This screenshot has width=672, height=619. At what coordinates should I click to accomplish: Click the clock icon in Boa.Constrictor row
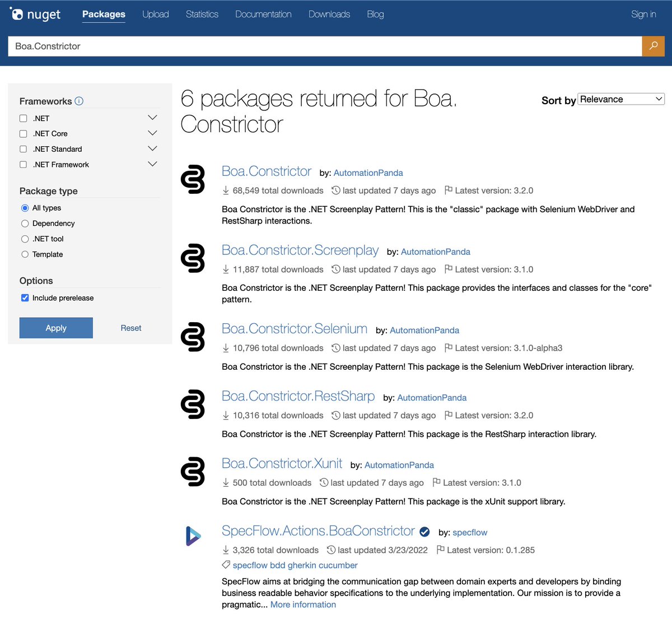click(336, 190)
